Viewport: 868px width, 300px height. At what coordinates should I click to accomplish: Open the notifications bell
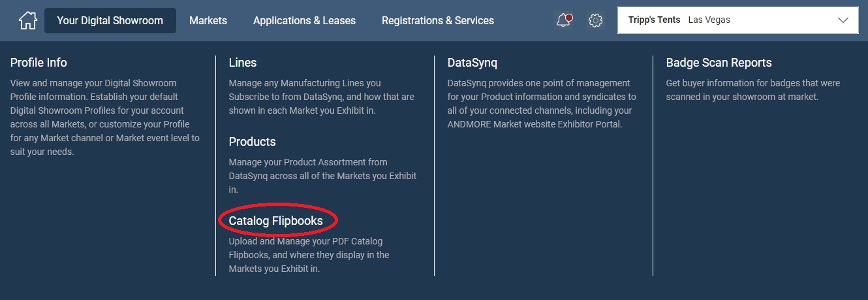coord(563,20)
